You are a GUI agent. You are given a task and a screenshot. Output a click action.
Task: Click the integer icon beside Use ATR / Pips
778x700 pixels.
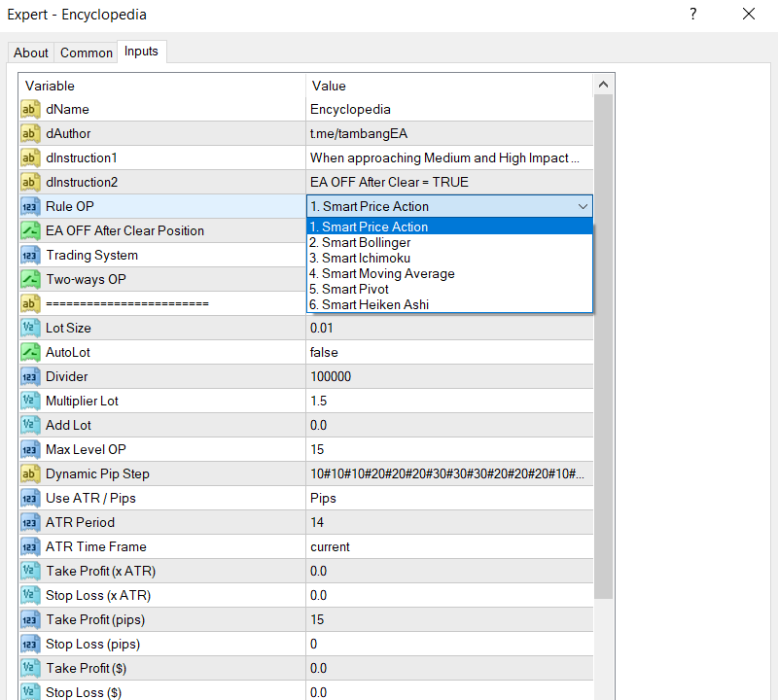30,498
